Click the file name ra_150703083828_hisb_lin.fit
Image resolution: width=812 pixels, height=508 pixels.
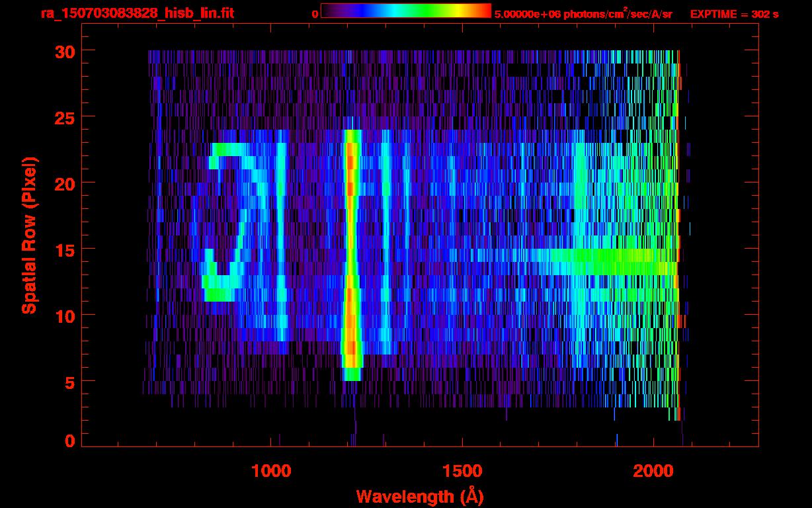137,13
